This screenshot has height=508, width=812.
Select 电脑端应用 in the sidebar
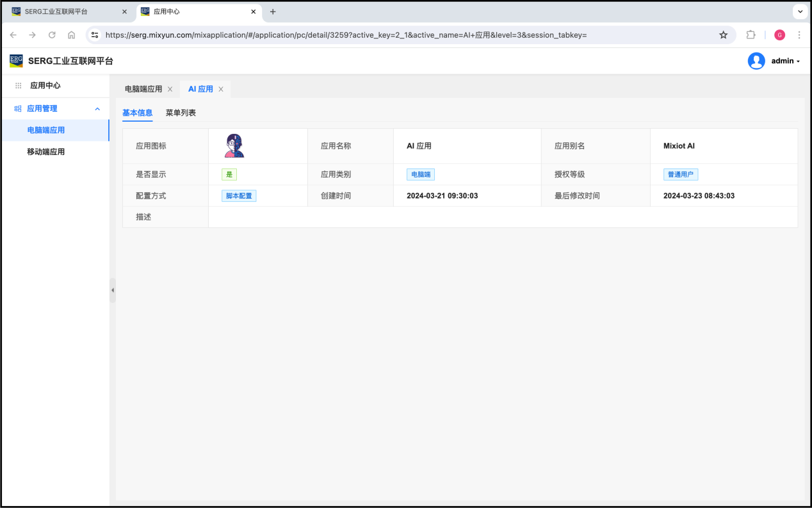[45, 130]
